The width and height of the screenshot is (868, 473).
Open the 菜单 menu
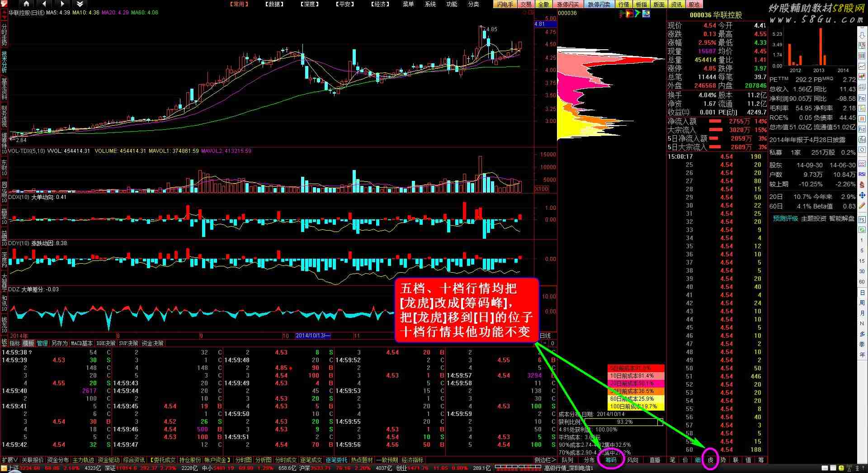point(408,4)
